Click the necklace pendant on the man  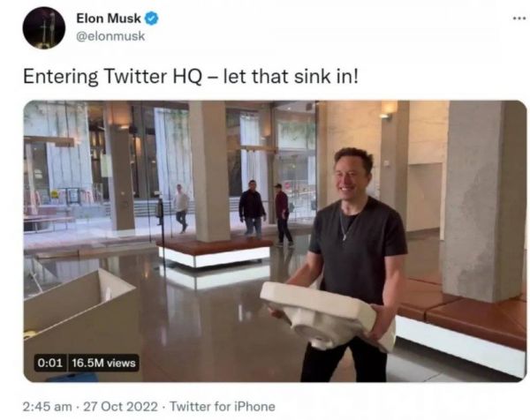(344, 236)
